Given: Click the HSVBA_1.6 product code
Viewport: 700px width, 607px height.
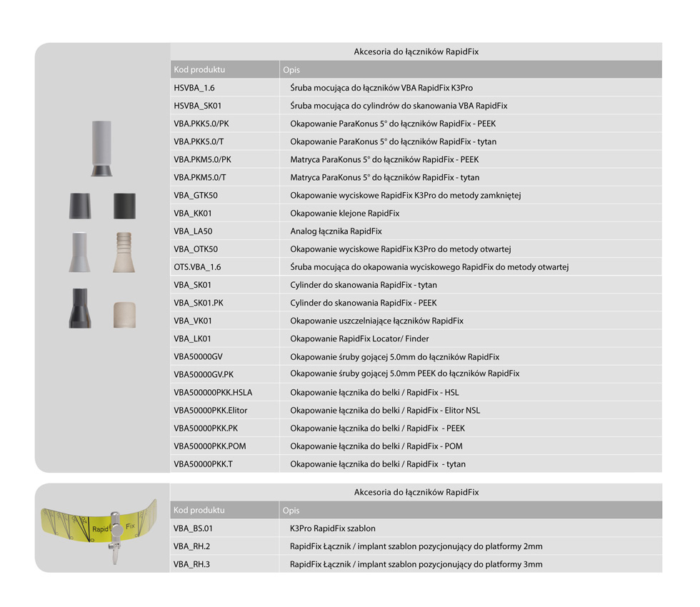Looking at the screenshot, I should point(194,88).
